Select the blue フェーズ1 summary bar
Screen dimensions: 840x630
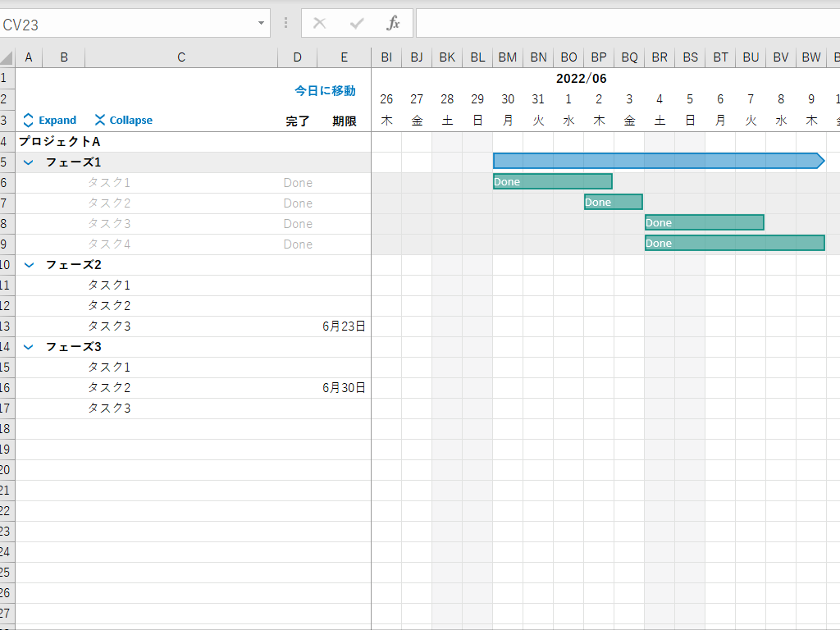[x=659, y=161]
